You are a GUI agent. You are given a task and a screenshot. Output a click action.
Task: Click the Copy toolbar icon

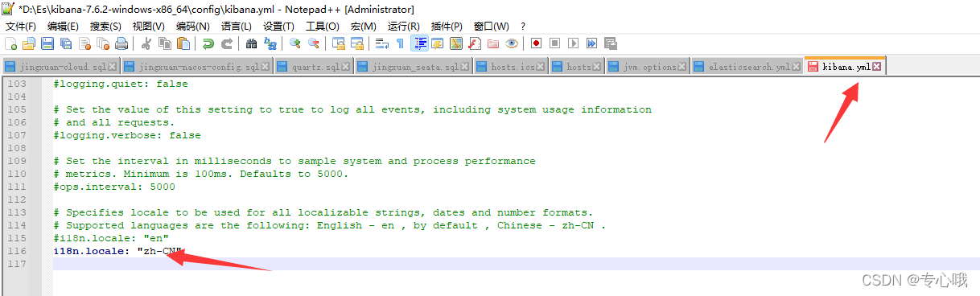pyautogui.click(x=165, y=43)
